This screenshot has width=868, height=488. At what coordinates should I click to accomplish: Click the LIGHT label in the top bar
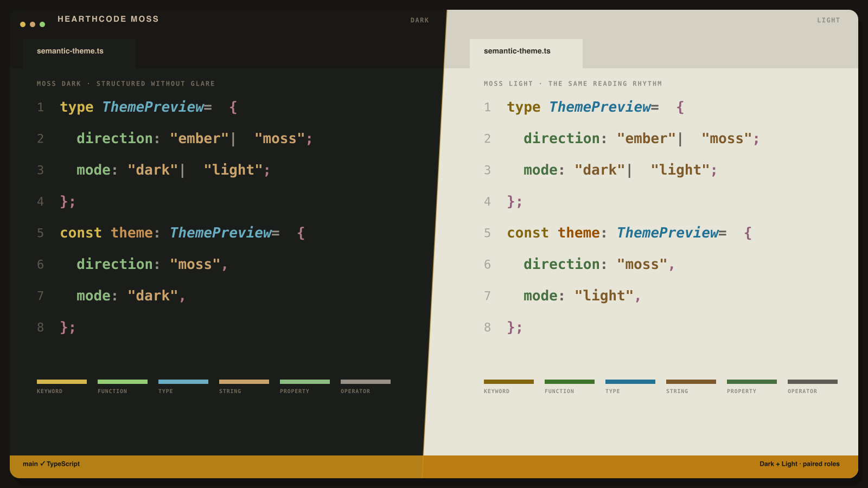(828, 21)
